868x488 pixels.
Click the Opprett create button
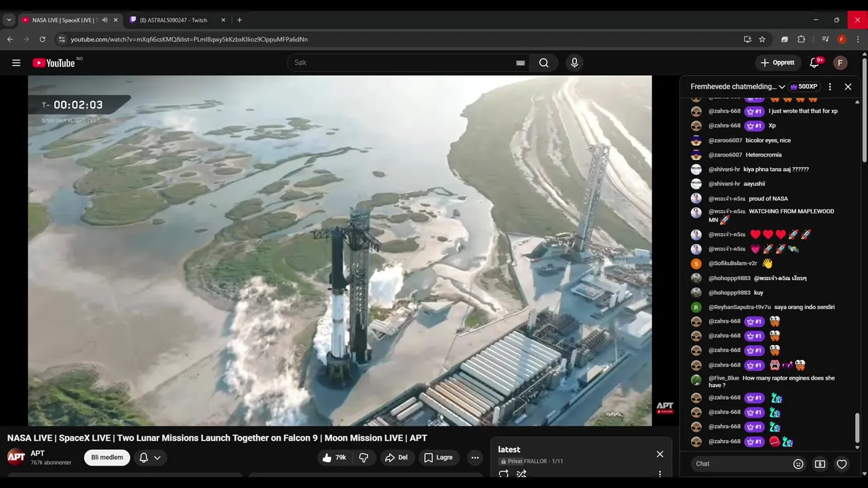tap(778, 63)
